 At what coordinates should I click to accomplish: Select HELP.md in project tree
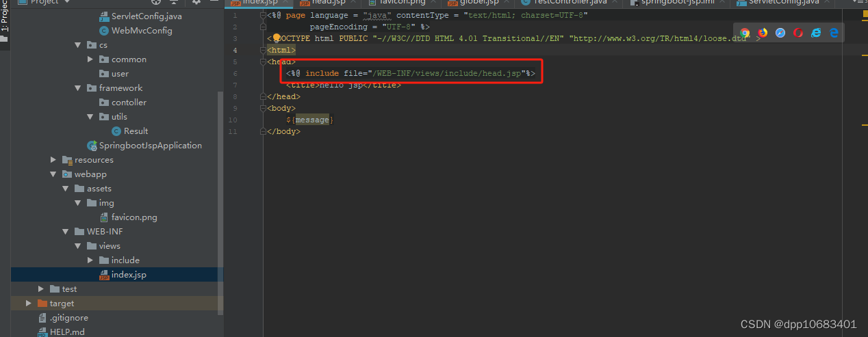pyautogui.click(x=67, y=332)
